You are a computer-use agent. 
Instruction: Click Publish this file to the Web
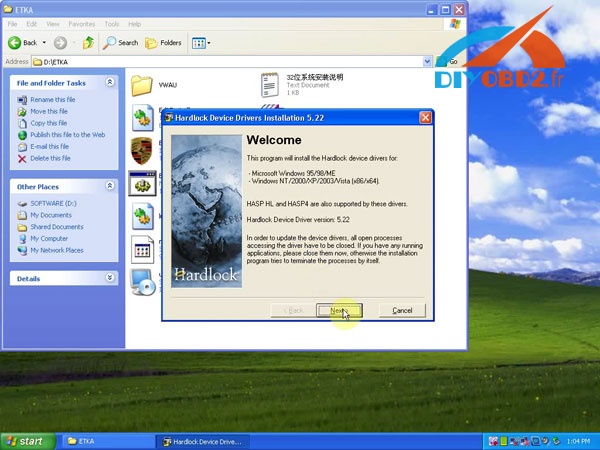point(61,135)
